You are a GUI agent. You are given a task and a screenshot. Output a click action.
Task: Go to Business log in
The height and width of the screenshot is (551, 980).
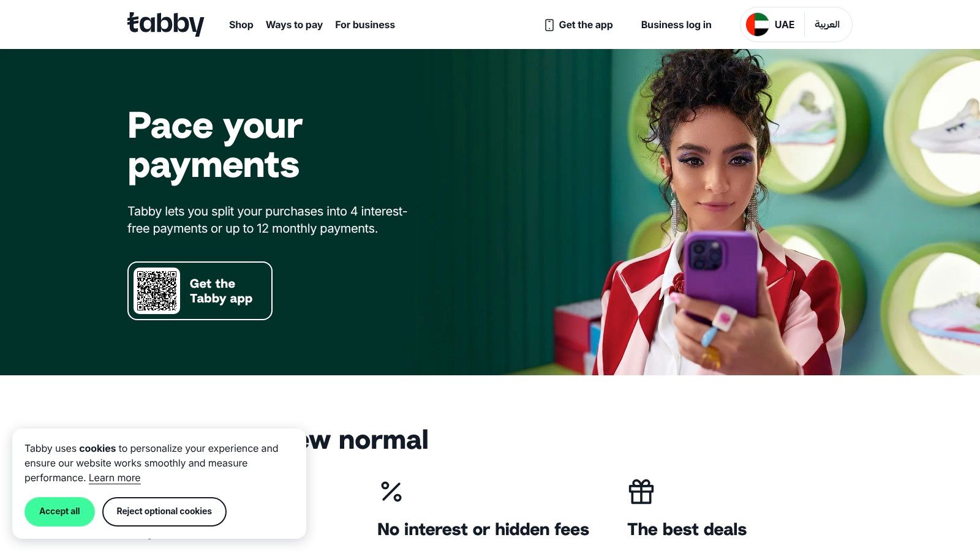pos(676,24)
